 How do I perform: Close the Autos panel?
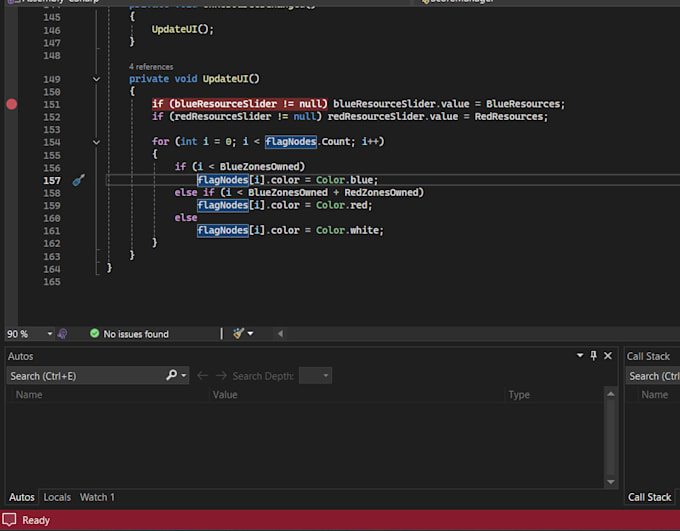(608, 356)
